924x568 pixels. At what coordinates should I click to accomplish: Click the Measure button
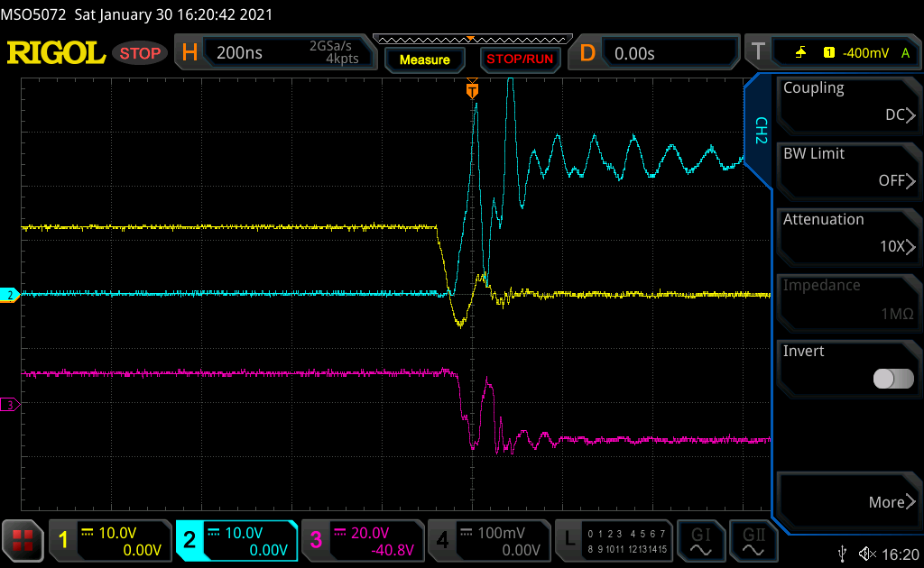424,60
